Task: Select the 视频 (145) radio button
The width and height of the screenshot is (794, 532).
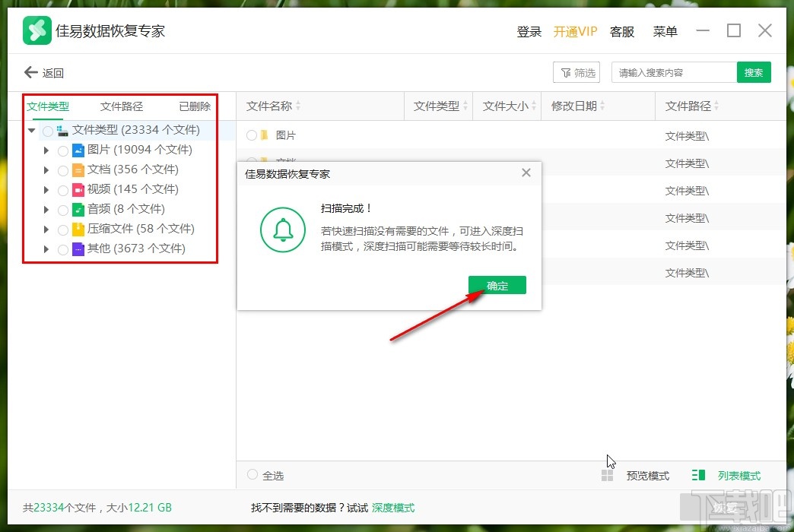Action: tap(63, 190)
